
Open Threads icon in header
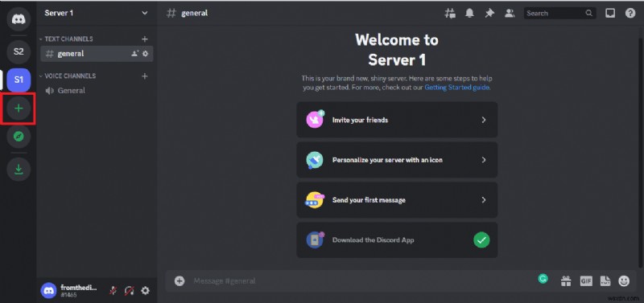click(x=450, y=13)
